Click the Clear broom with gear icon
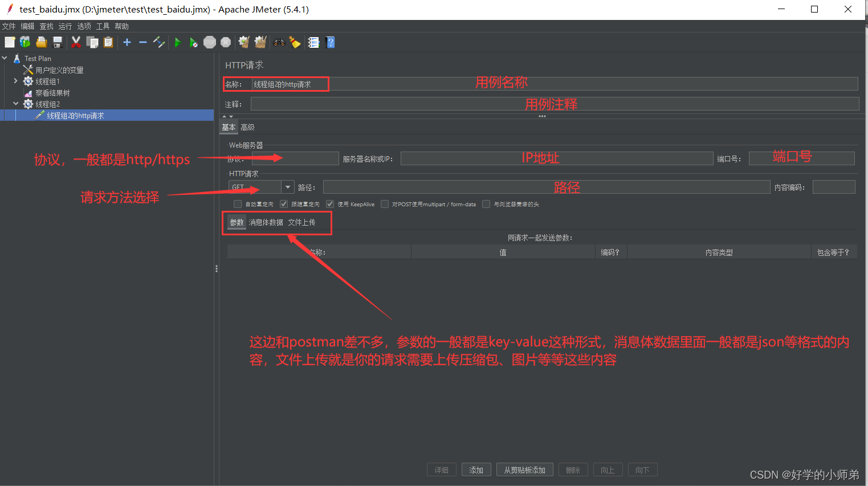868x486 pixels. point(244,42)
